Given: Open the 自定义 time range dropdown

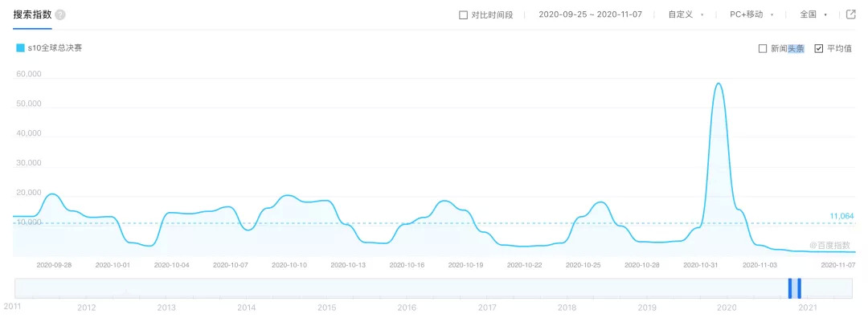Looking at the screenshot, I should 686,14.
